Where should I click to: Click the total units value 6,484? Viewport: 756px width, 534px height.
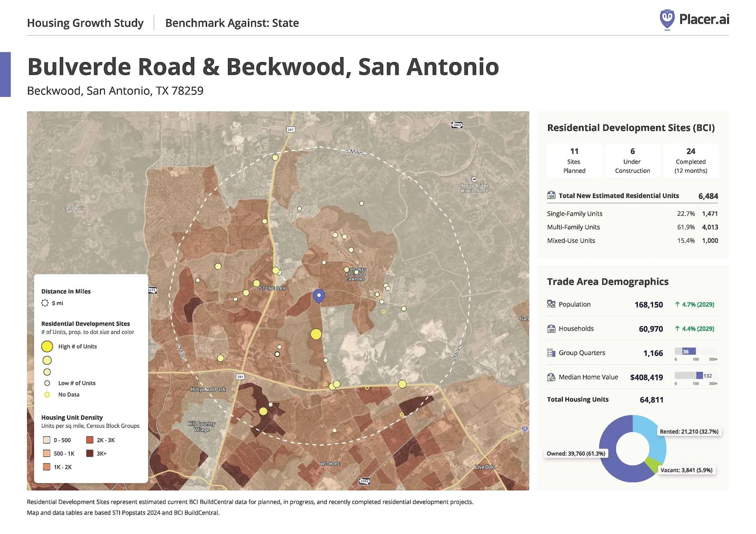[x=708, y=196]
